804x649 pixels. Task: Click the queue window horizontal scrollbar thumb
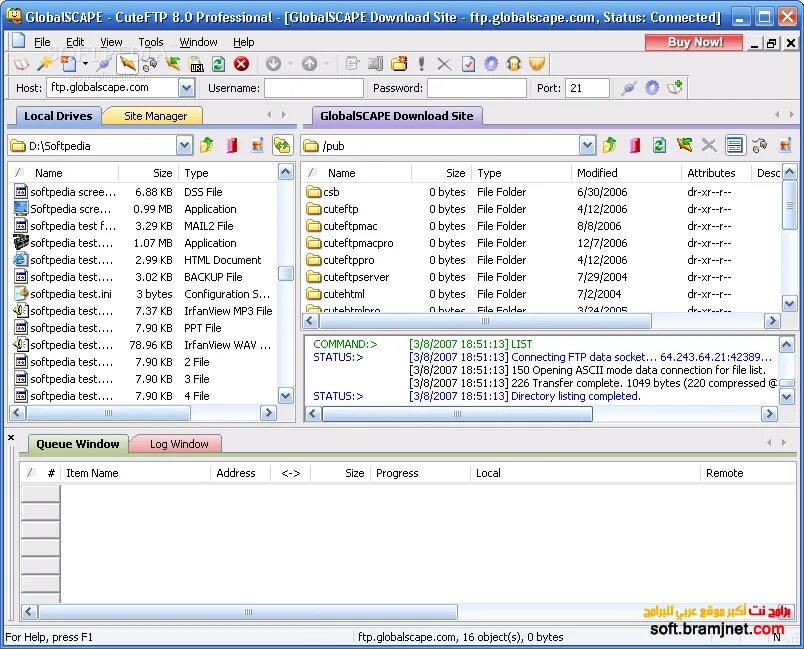click(x=248, y=612)
